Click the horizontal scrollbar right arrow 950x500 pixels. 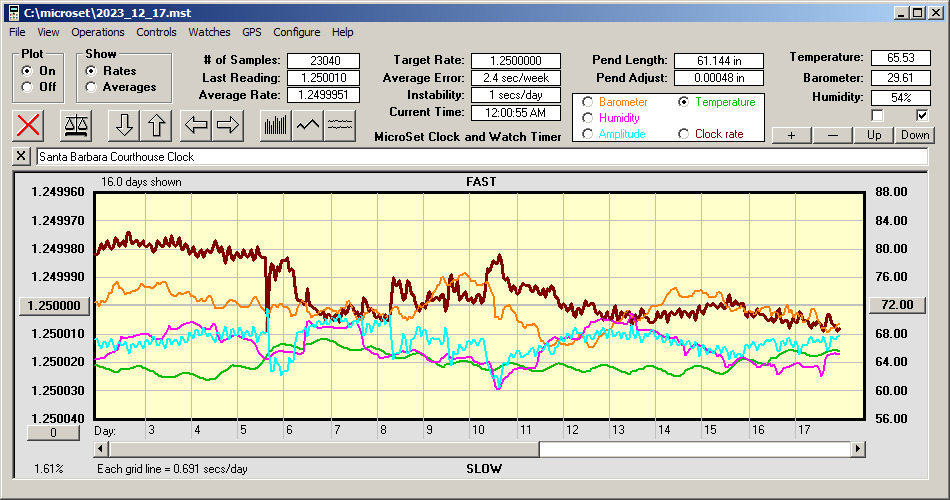tap(859, 449)
